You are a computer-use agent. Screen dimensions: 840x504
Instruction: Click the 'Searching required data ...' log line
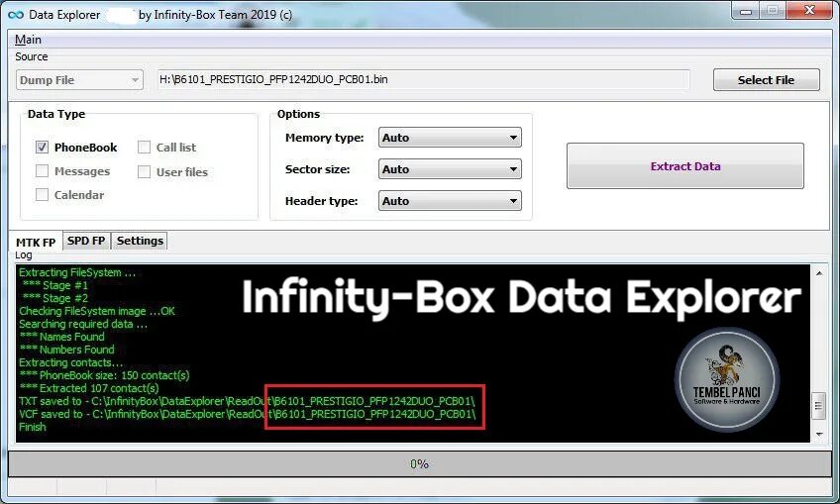(x=83, y=324)
